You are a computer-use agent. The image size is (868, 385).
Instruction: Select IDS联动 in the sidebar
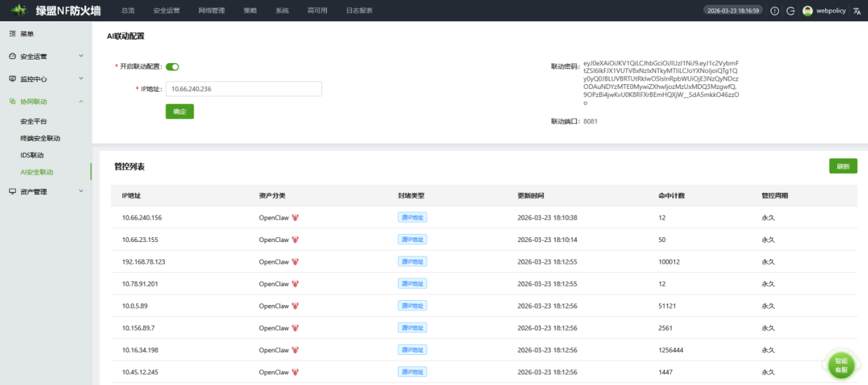(32, 155)
